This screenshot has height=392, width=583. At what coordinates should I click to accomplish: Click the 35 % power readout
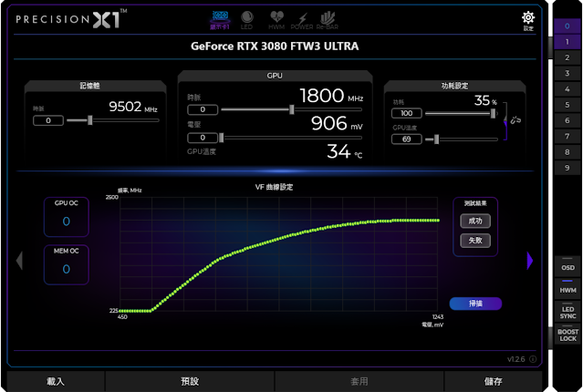[485, 100]
